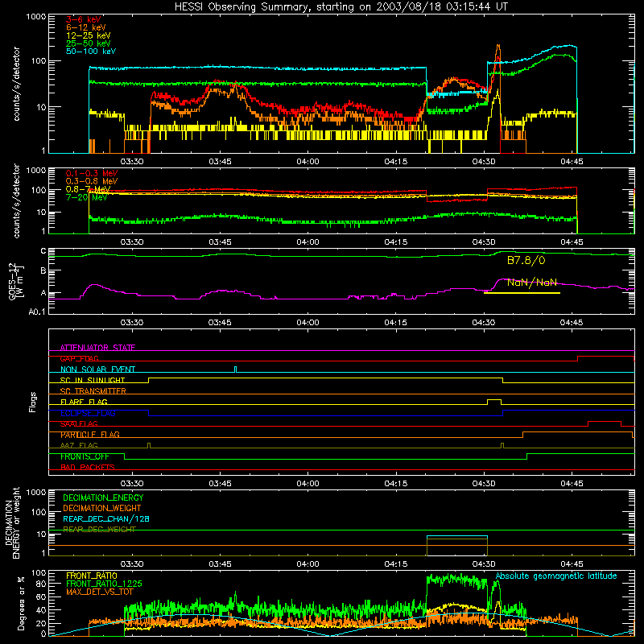The width and height of the screenshot is (644, 644).
Task: Click the Degrees or % axis title
Action: click(x=21, y=604)
